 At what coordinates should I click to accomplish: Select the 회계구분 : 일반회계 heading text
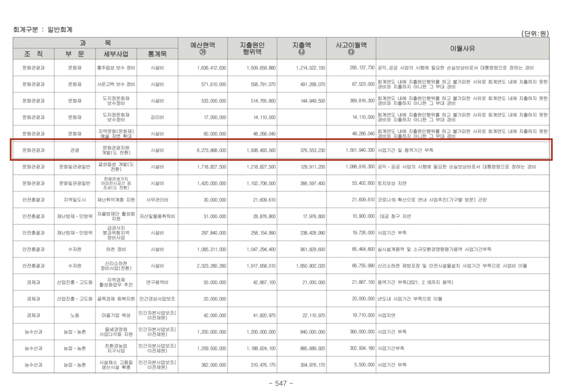[x=43, y=29]
